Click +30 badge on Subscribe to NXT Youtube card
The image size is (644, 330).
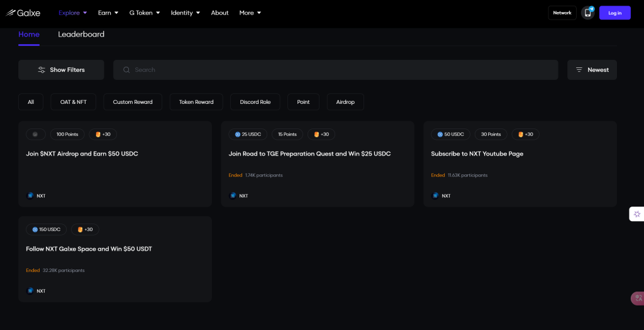[x=525, y=134]
